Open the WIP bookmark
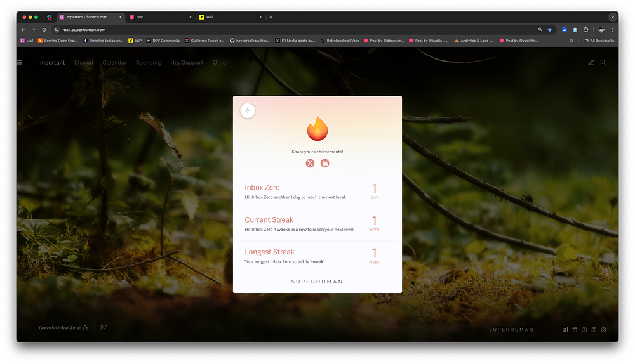 tap(135, 41)
